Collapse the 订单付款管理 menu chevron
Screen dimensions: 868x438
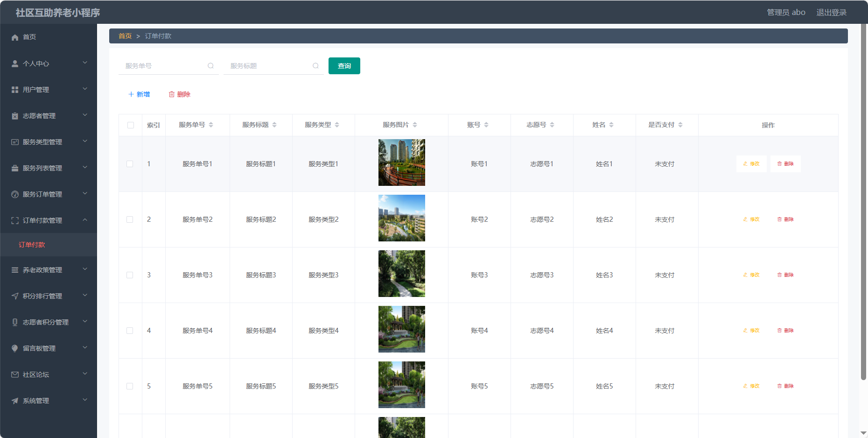(x=85, y=219)
